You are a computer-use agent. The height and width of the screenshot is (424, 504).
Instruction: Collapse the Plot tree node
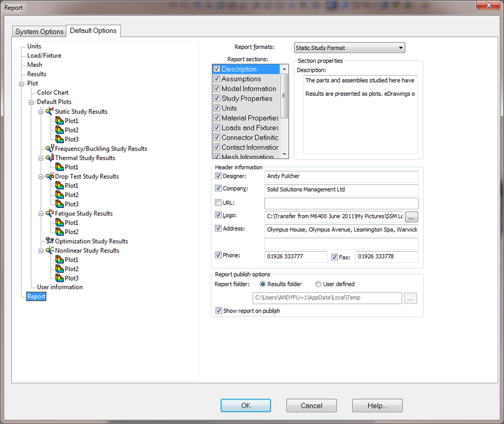pos(22,84)
